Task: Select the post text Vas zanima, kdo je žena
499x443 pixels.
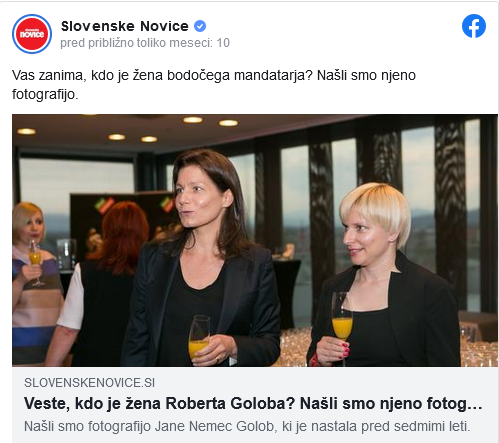Action: click(x=87, y=75)
